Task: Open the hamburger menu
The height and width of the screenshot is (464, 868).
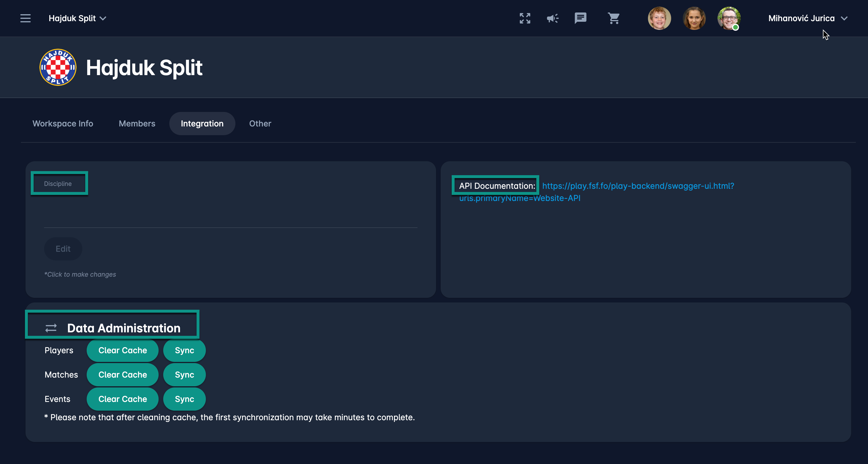Action: coord(25,18)
